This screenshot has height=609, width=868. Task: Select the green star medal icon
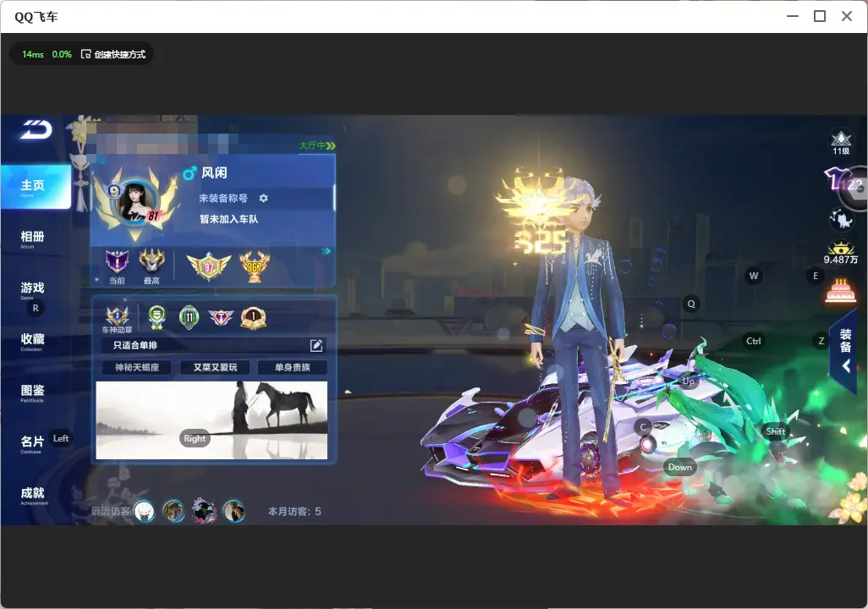tap(157, 316)
